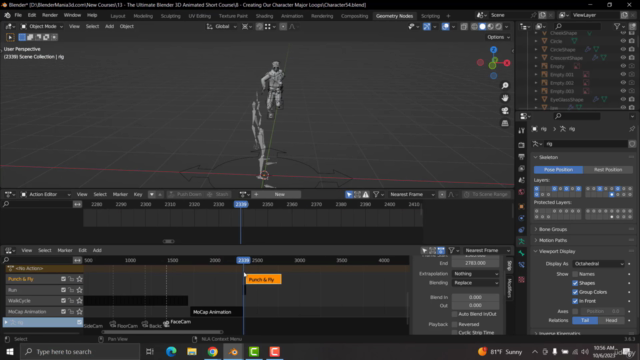The width and height of the screenshot is (640, 360).
Task: Open Physics properties tab icon
Action: coord(521,218)
